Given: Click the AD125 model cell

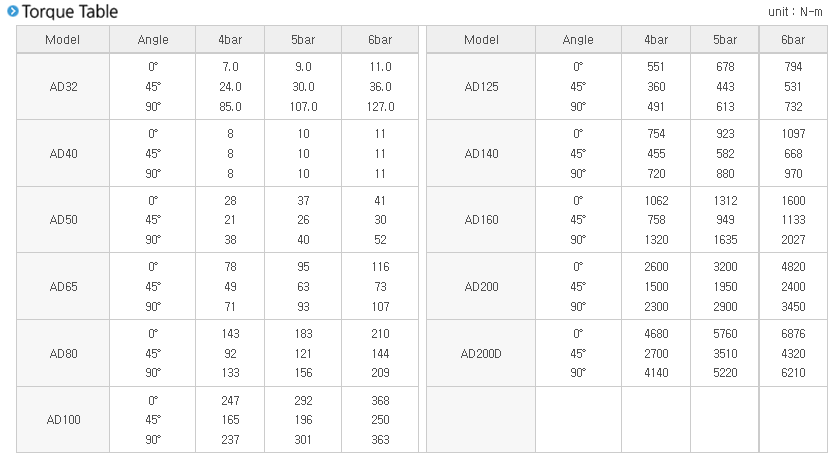Looking at the screenshot, I should (481, 87).
